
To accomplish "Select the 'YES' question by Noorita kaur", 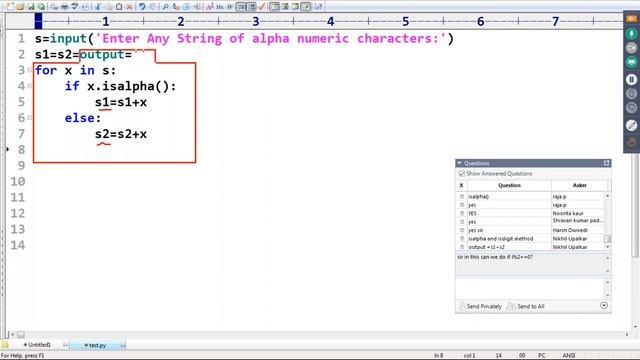I will [530, 213].
